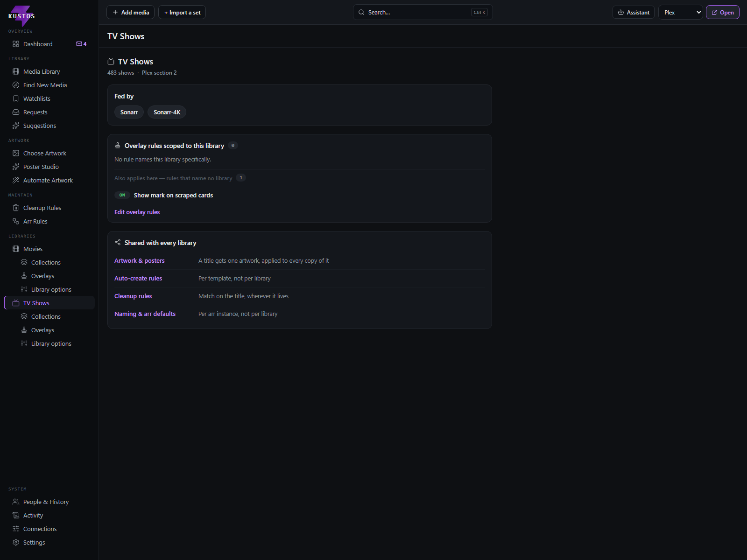Open the Artwork & posters link

click(140, 260)
